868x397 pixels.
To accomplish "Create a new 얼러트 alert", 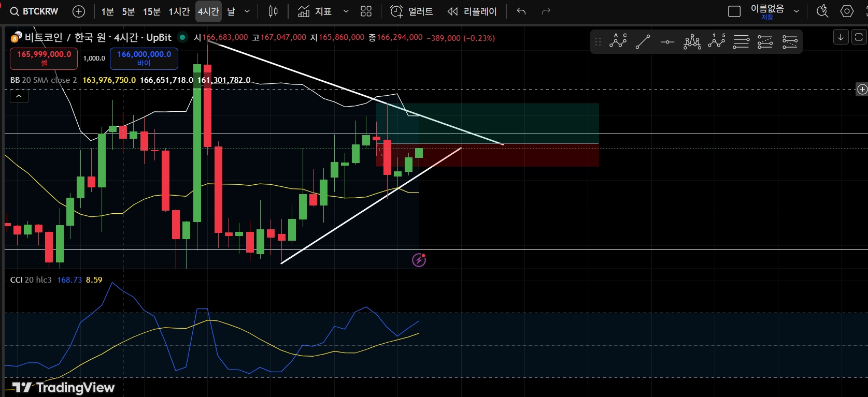I will tap(411, 11).
